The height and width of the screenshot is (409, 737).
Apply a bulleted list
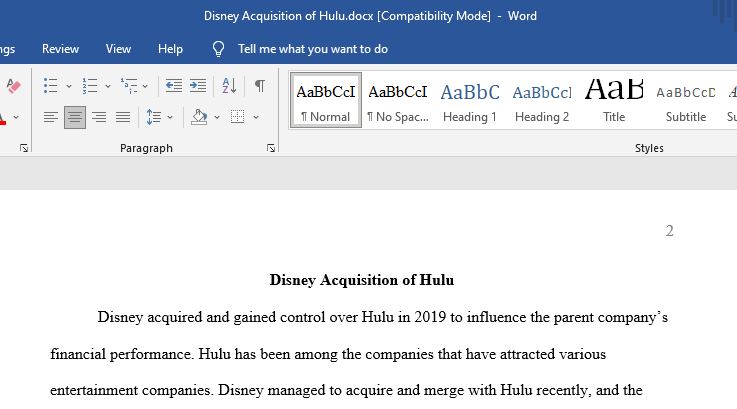pyautogui.click(x=50, y=86)
